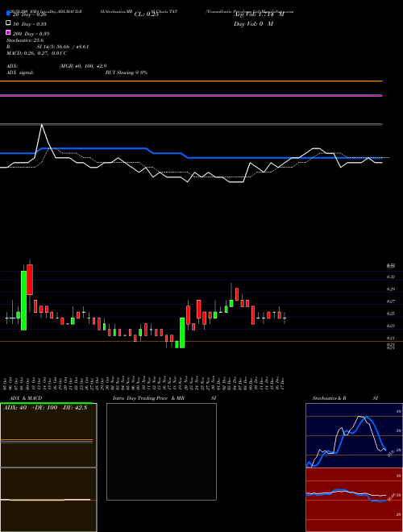The width and height of the screenshot is (403, 532).
Task: Click the MACD values line
Action: 36,53
